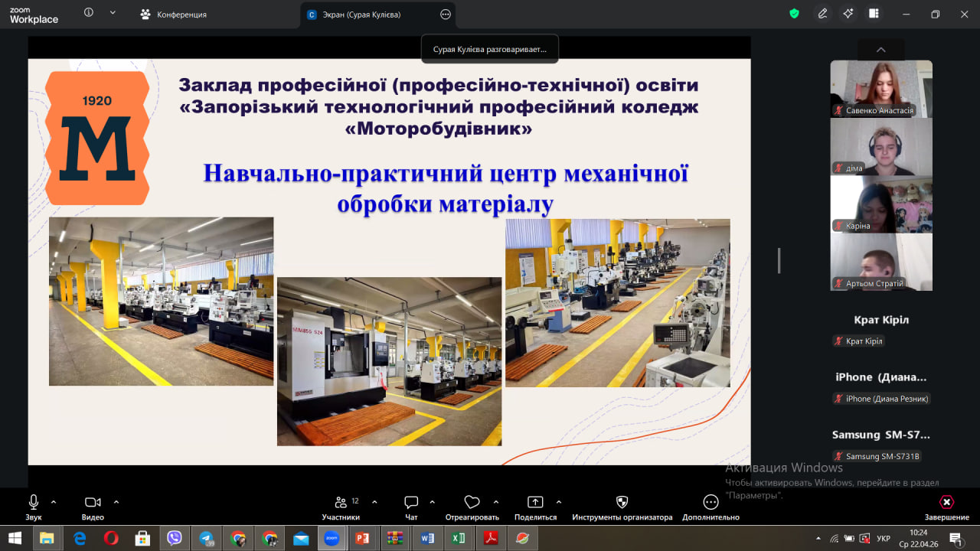Image resolution: width=980 pixels, height=551 pixels.
Task: Open Инструменты организатора host tools
Action: (x=622, y=503)
